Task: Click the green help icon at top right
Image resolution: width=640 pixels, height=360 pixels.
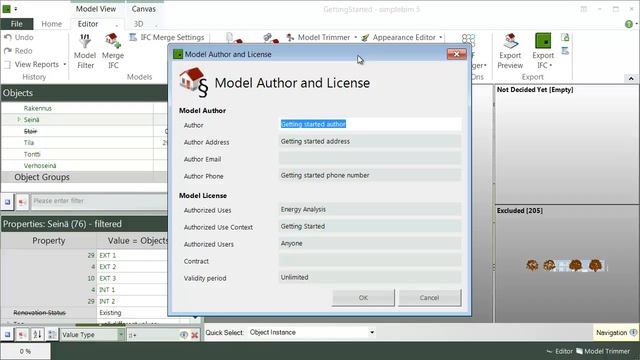Action: pyautogui.click(x=629, y=24)
